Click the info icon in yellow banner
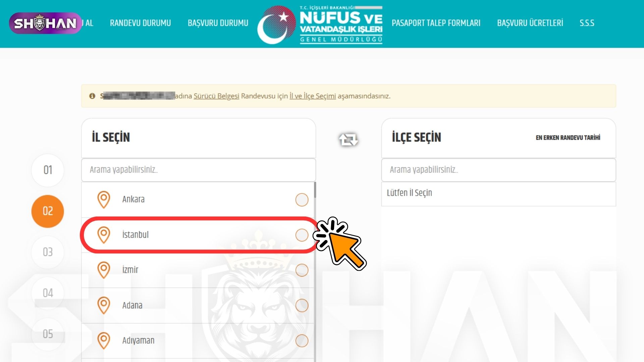Screen dimensions: 644x362 pyautogui.click(x=92, y=96)
